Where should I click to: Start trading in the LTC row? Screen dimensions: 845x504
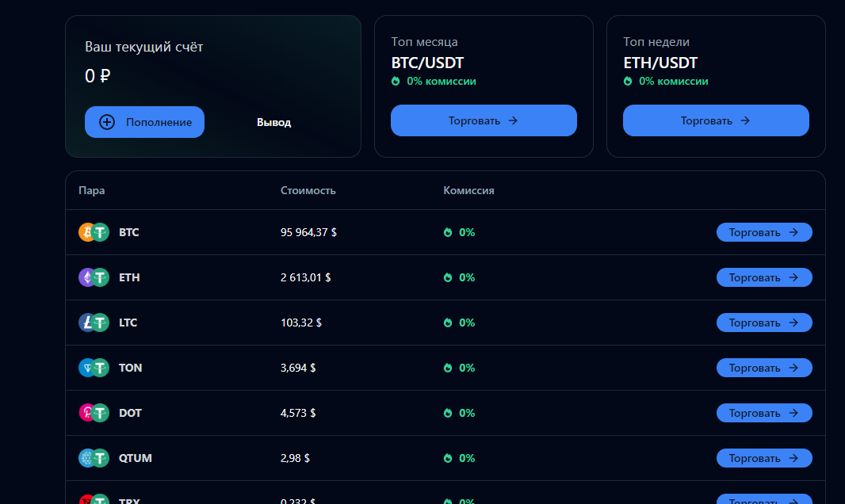(764, 323)
